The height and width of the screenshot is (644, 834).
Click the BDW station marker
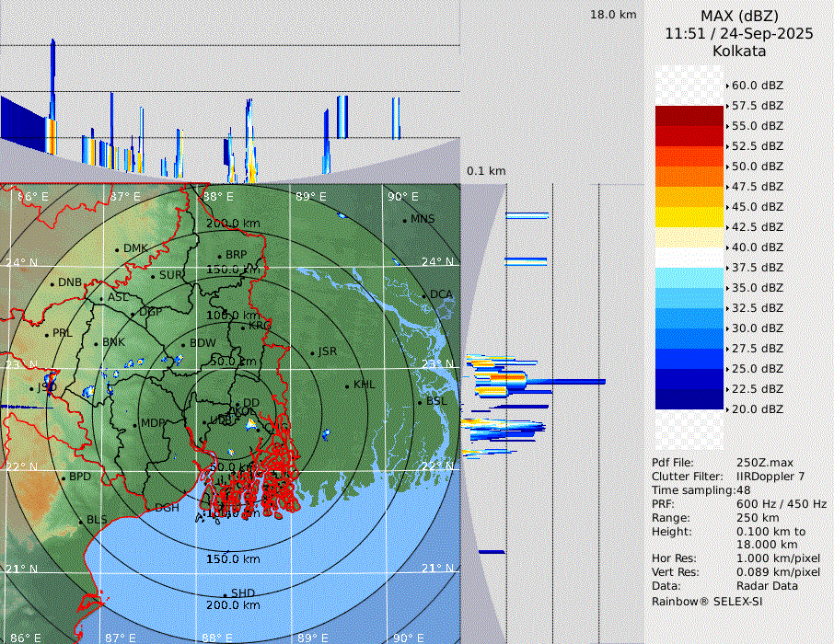point(182,345)
